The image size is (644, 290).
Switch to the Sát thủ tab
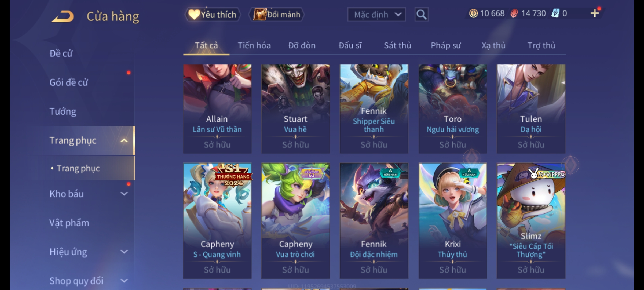[x=397, y=45]
